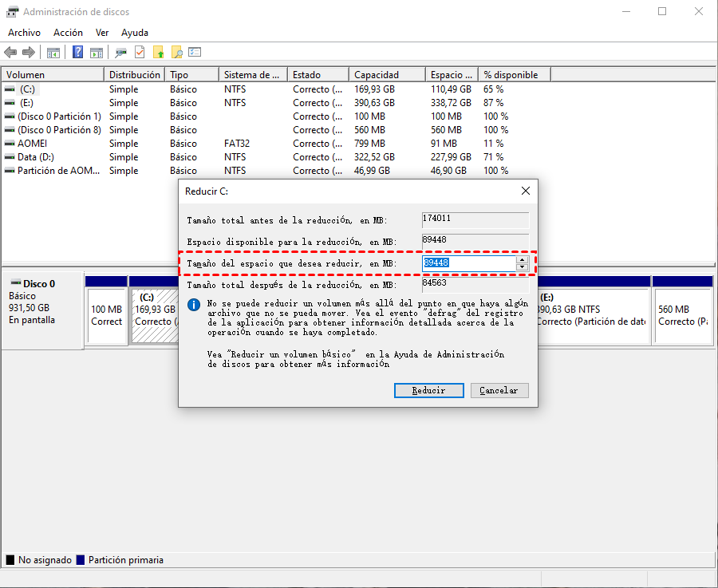Screen dimensions: 718x588
Task: Click the show/hide console tree icon
Action: pyautogui.click(x=53, y=53)
